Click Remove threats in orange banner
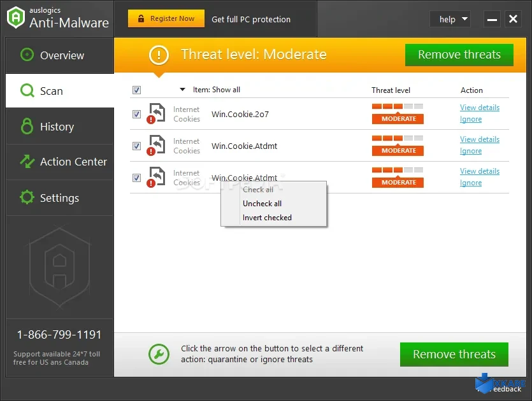Screen dimensions: 532x401 (459, 55)
